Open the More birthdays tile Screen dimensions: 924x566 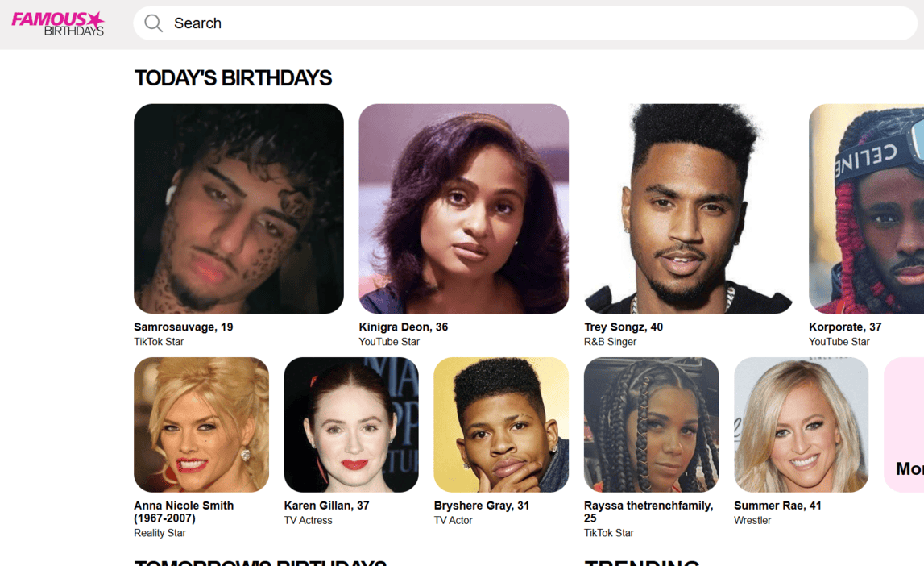tap(905, 425)
